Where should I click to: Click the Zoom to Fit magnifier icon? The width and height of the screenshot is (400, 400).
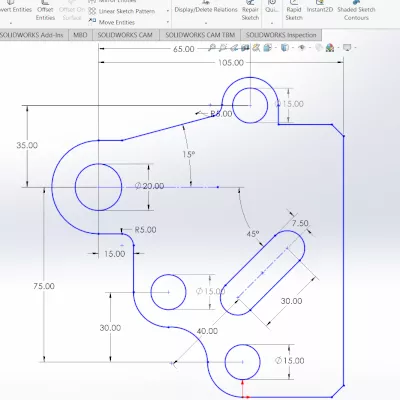pos(212,48)
